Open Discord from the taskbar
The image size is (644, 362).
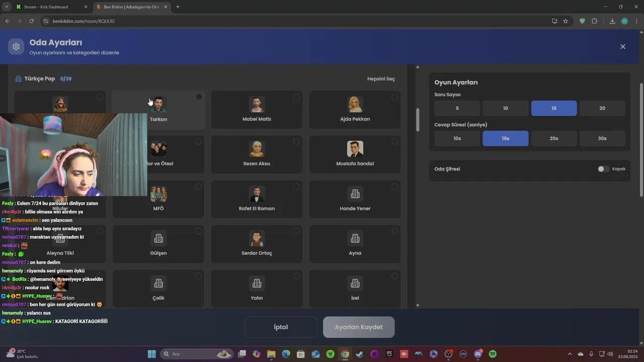pyautogui.click(x=478, y=354)
